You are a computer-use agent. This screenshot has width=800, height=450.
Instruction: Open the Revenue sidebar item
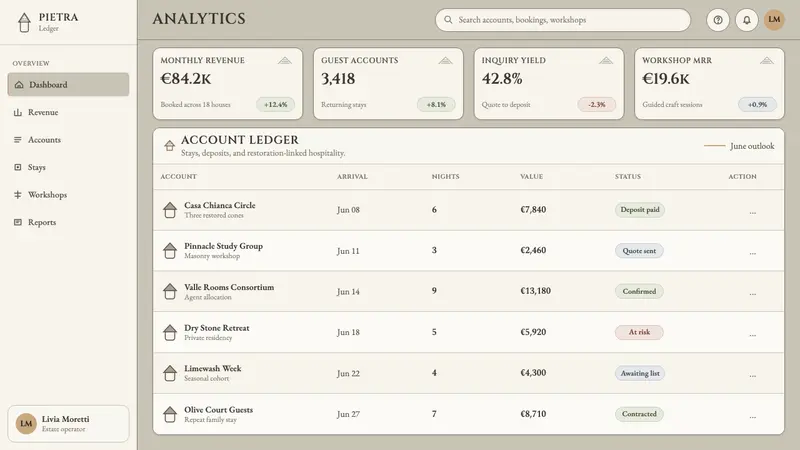pyautogui.click(x=68, y=112)
